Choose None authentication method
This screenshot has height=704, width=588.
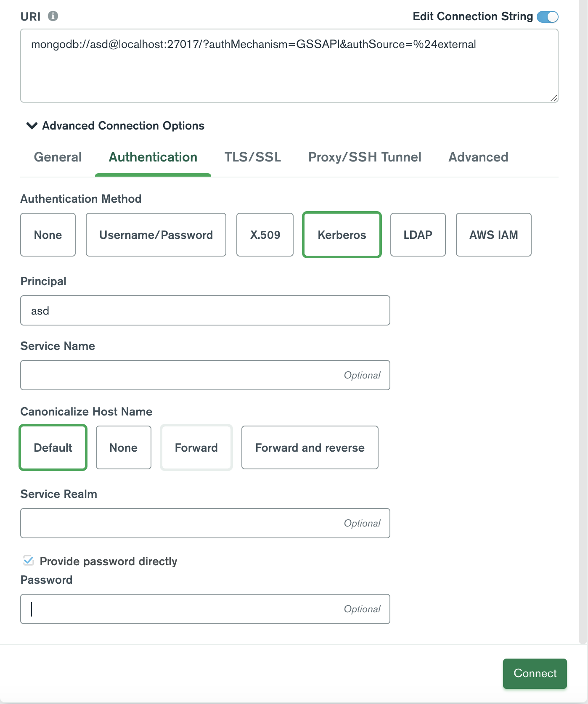click(48, 235)
